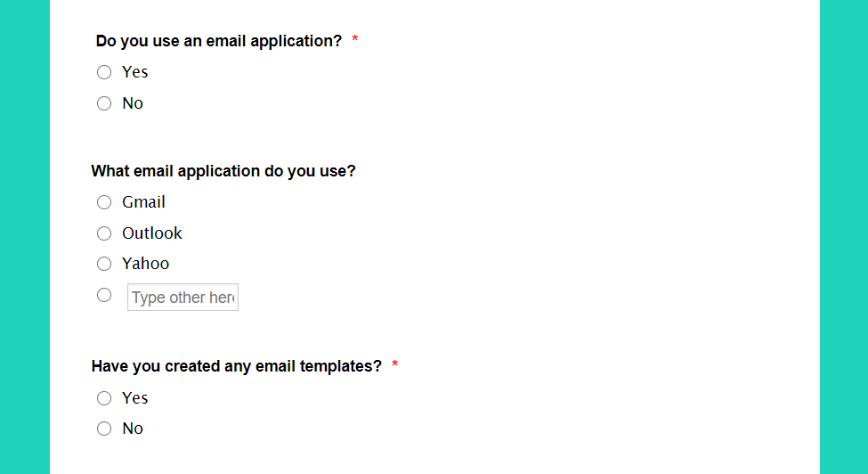The image size is (868, 474).
Task: Click into the 'Type other here' text field
Action: click(183, 298)
